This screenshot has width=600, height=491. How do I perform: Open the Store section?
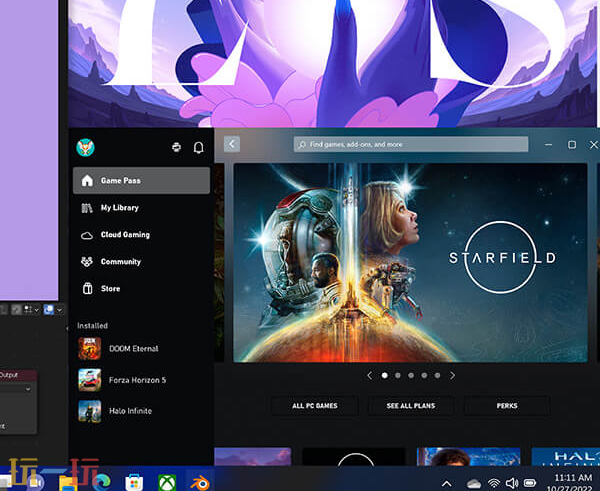141,289
